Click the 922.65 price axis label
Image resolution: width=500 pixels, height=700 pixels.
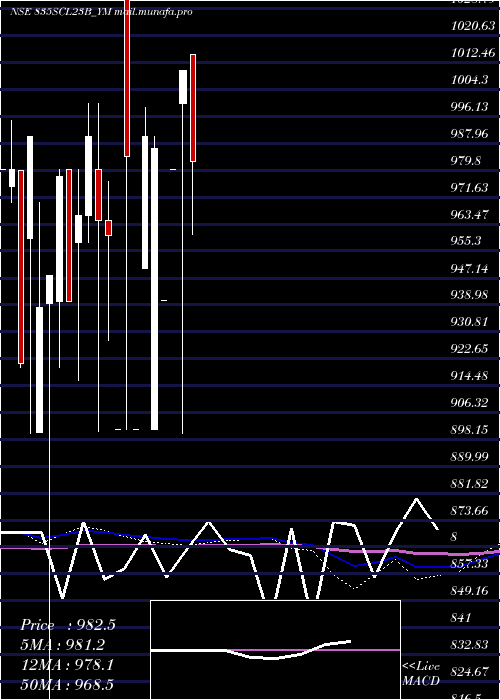pos(470,349)
